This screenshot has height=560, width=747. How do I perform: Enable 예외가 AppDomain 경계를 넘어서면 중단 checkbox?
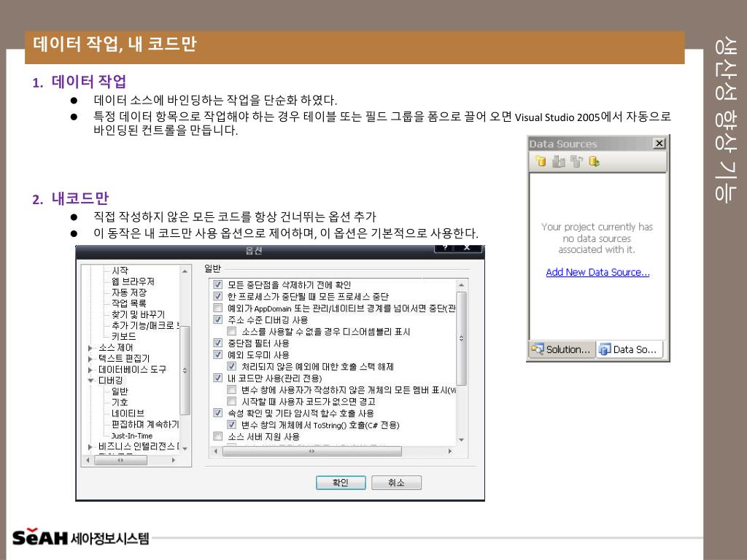click(217, 308)
